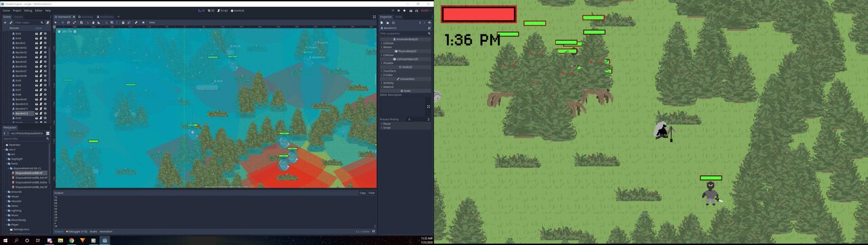Select the Move tool in viewport toolbar

62,22
